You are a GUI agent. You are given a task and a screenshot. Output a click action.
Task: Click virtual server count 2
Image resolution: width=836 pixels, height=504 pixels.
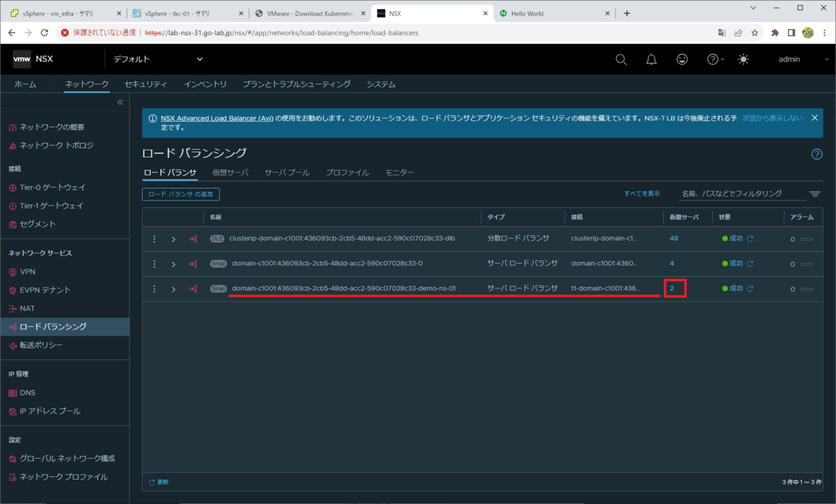tap(672, 288)
